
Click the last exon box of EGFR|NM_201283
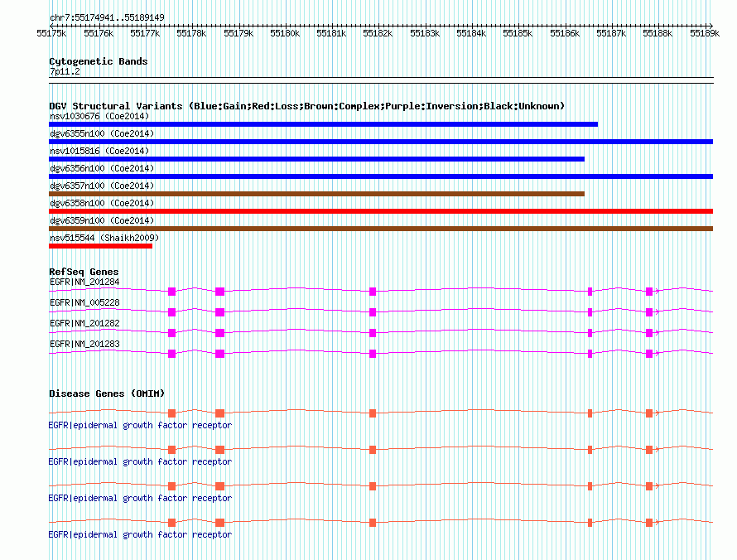pyautogui.click(x=649, y=354)
